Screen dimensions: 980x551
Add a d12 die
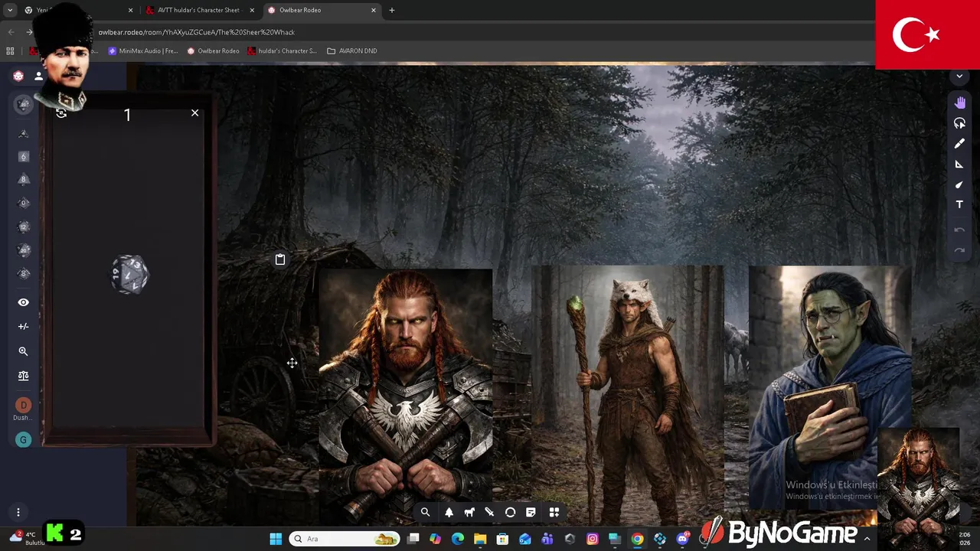(x=23, y=227)
